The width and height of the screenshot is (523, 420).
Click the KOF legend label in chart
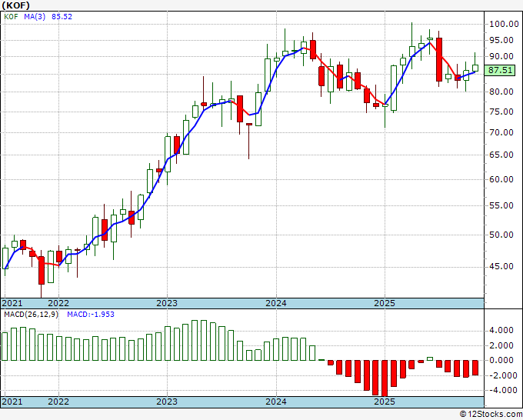tap(11, 16)
